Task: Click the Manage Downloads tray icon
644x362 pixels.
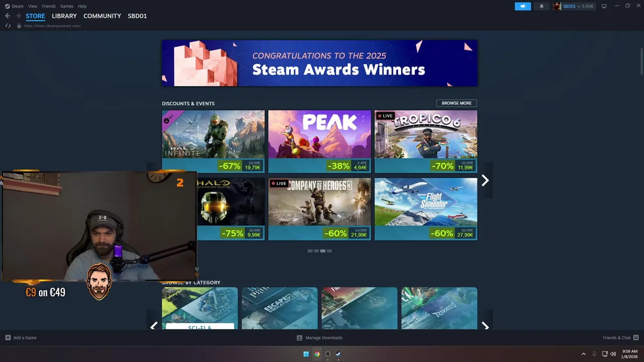Action: (299, 338)
